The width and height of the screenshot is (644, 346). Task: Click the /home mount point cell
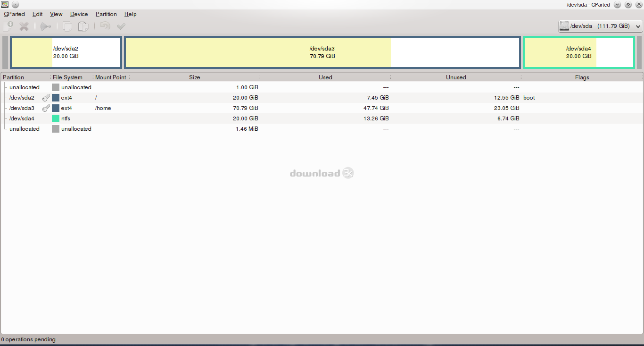point(103,108)
